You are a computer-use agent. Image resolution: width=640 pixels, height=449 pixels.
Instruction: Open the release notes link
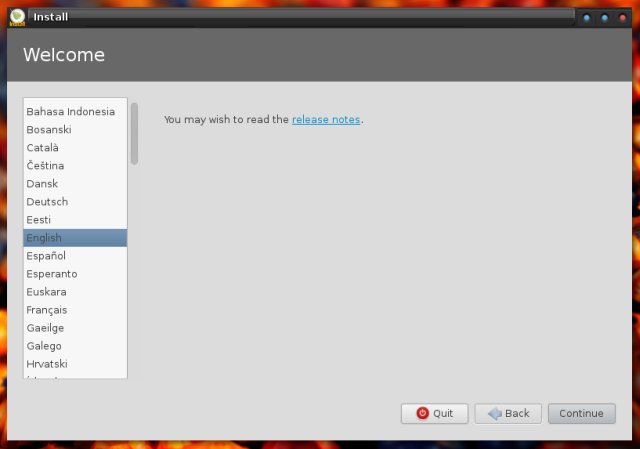point(326,120)
